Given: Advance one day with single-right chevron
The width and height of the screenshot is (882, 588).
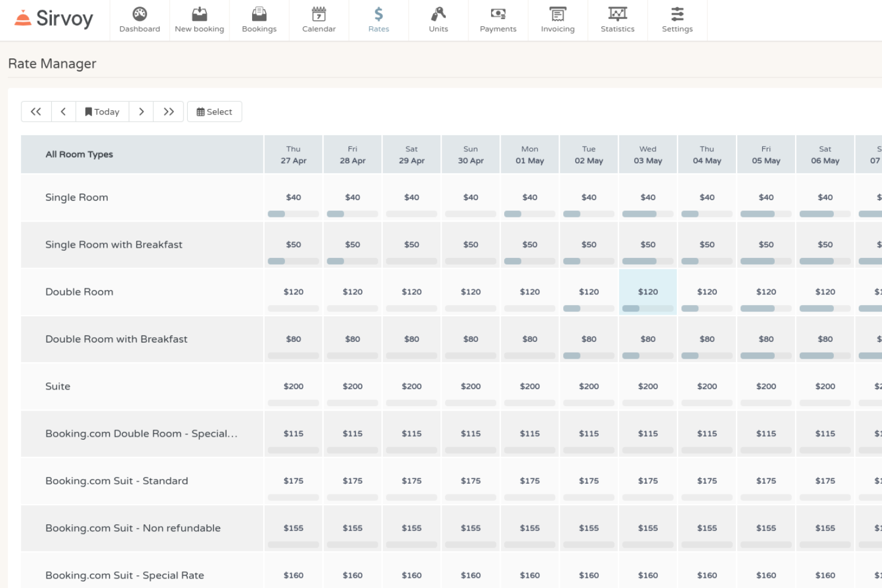Looking at the screenshot, I should pos(141,111).
